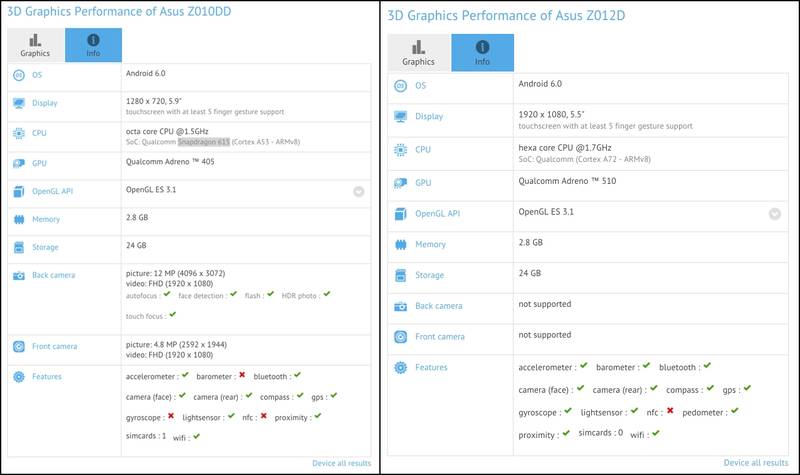
Task: Click GPU icon in Z010DD panel
Action: click(19, 163)
